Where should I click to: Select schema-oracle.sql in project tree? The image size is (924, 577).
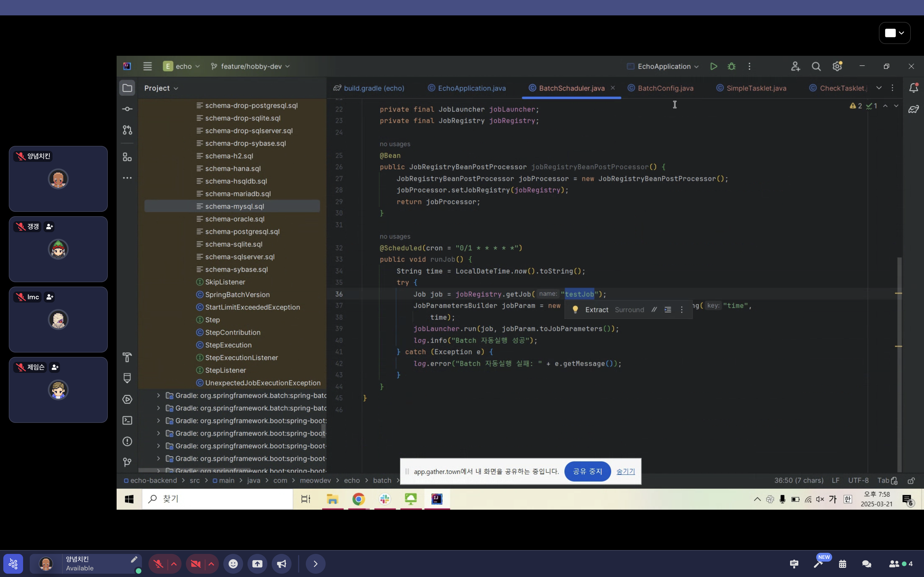[x=234, y=219]
